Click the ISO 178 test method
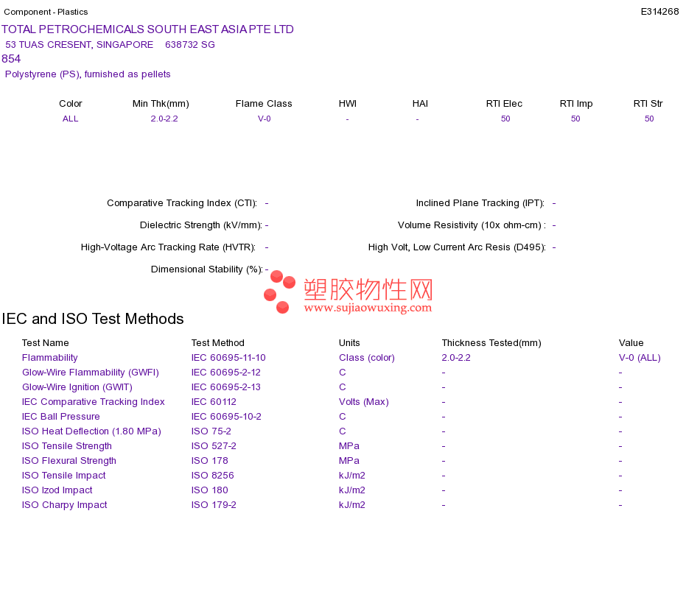The width and height of the screenshot is (700, 589). pyautogui.click(x=210, y=460)
